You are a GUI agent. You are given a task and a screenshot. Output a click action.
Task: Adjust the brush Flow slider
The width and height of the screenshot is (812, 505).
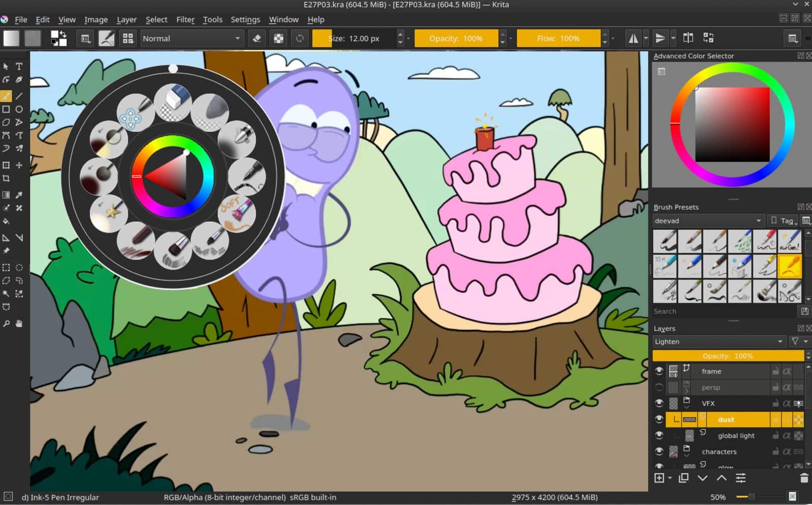tap(558, 39)
